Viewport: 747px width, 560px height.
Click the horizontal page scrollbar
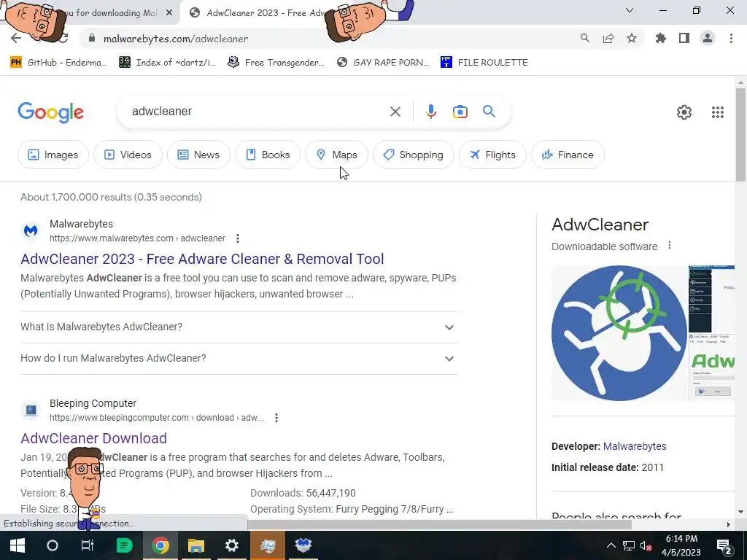pyautogui.click(x=439, y=524)
